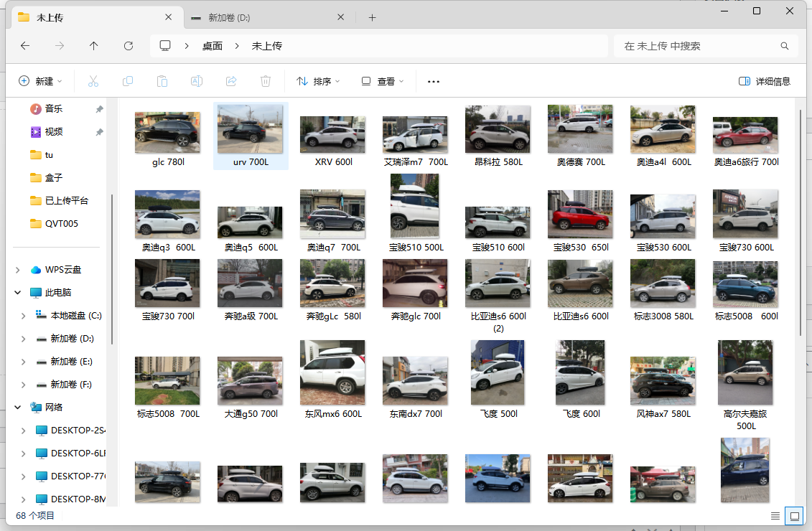Add a new tab with plus button
Image resolution: width=812 pixels, height=531 pixels.
(372, 17)
